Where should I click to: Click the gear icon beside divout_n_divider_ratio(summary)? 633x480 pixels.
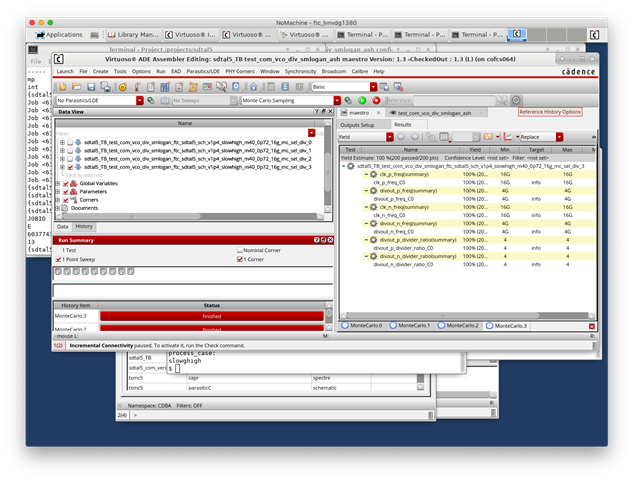374,256
